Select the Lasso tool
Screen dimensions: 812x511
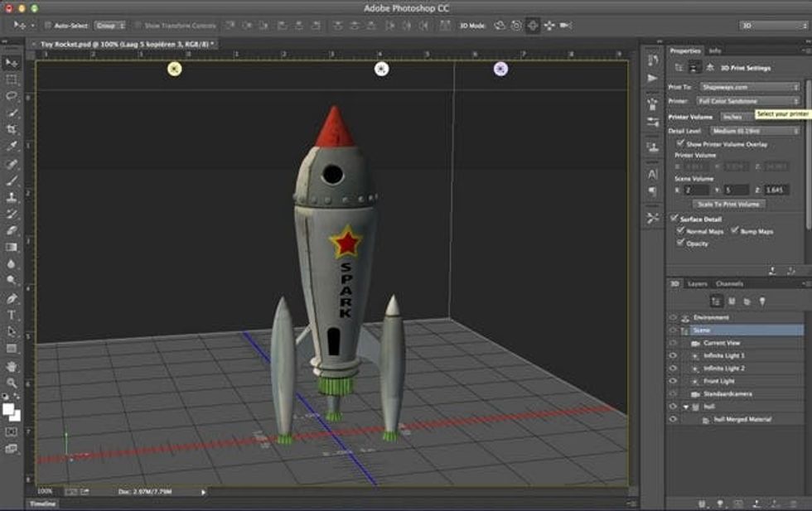click(x=12, y=96)
